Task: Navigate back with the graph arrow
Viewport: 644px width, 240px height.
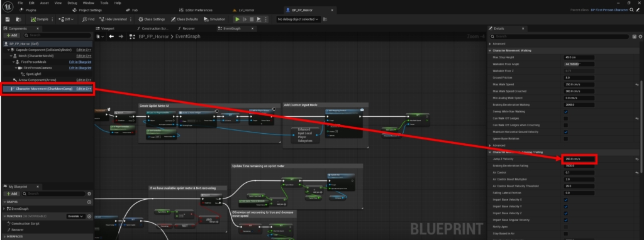Action: coord(111,36)
